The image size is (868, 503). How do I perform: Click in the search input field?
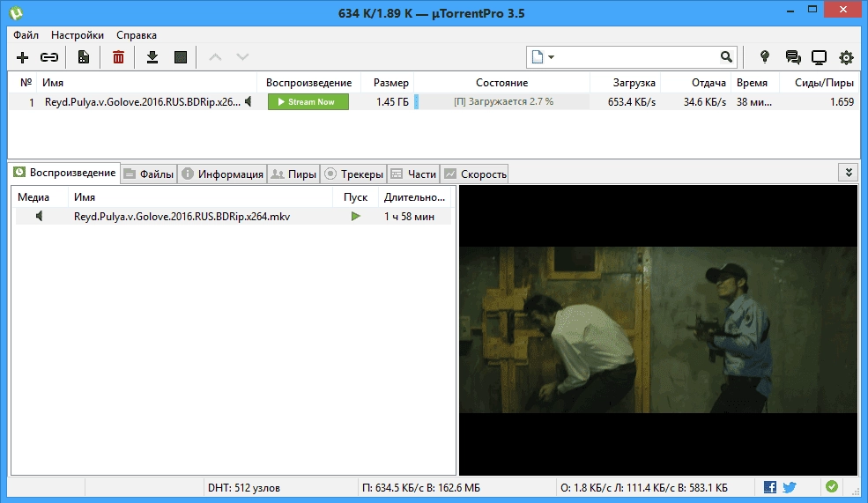tap(636, 57)
